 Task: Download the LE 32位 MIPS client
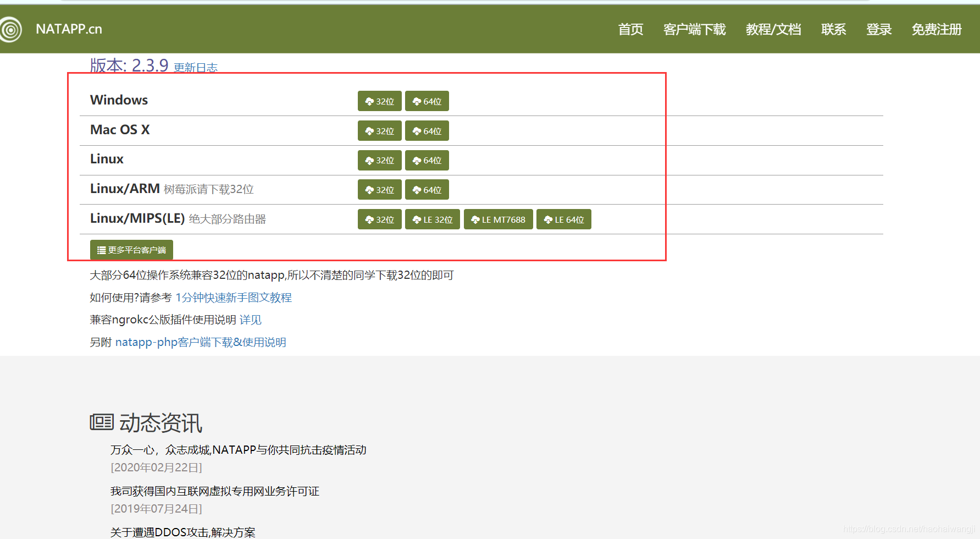433,219
